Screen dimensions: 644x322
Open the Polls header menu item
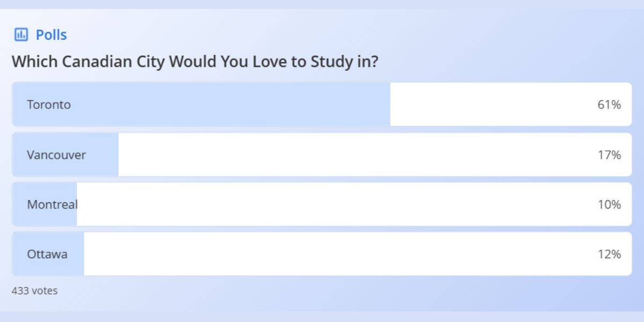[50, 34]
